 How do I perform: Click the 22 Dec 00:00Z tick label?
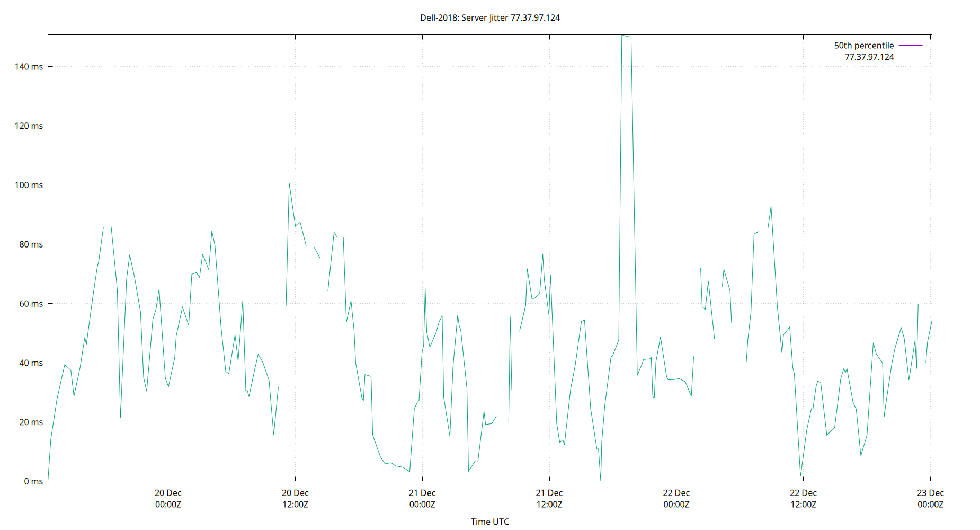pyautogui.click(x=676, y=498)
